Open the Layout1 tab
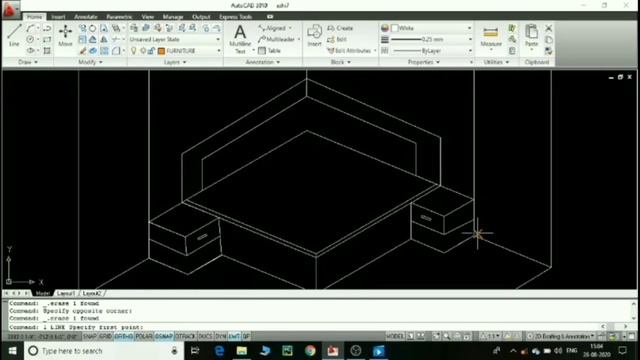 click(66, 293)
